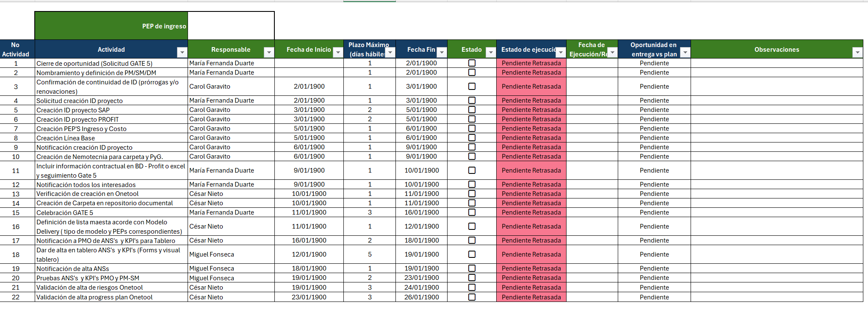The height and width of the screenshot is (310, 868).
Task: Select 'Pendiente Retrasada' cell in activity 22 row
Action: (x=531, y=297)
